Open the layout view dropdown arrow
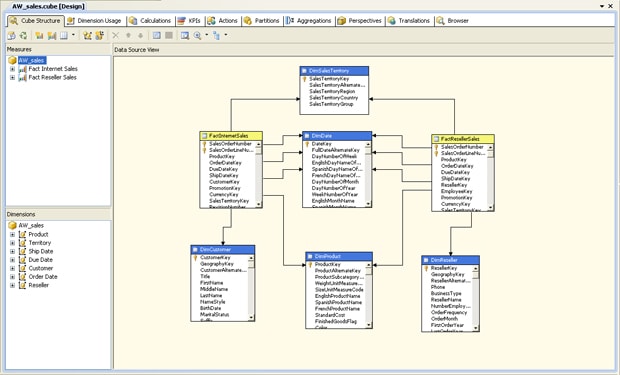The width and height of the screenshot is (620, 375). point(226,35)
